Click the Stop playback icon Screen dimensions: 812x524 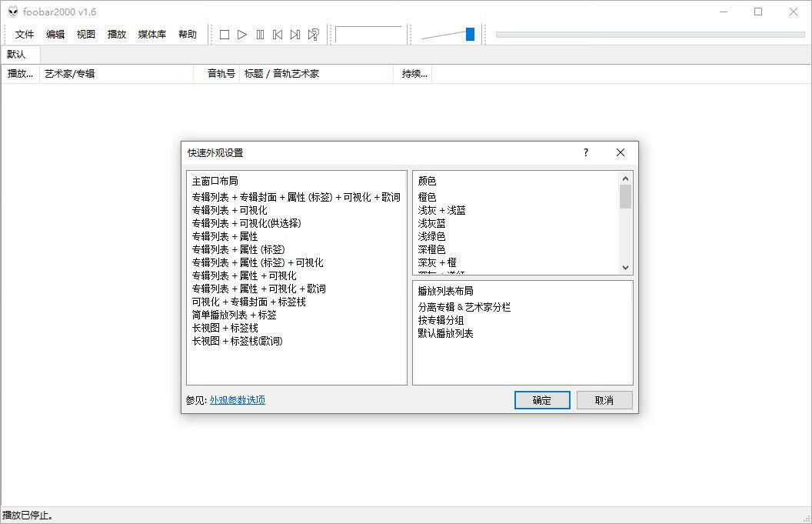click(224, 34)
